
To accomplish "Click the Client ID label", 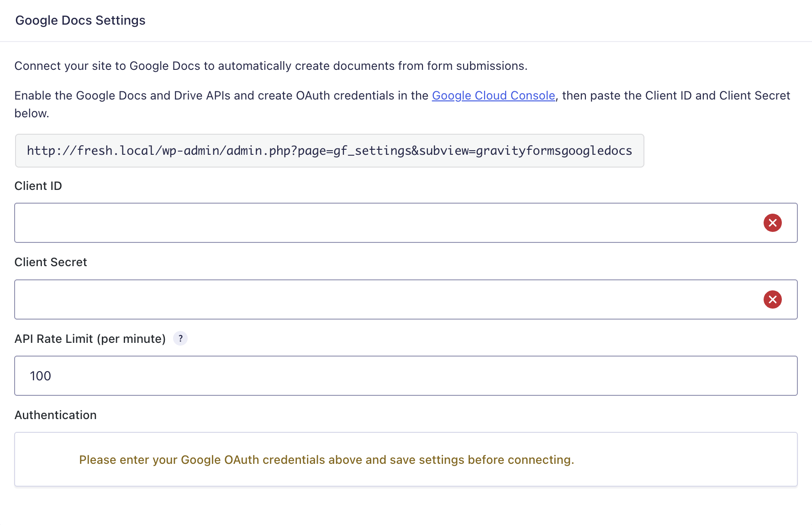I will 38,186.
